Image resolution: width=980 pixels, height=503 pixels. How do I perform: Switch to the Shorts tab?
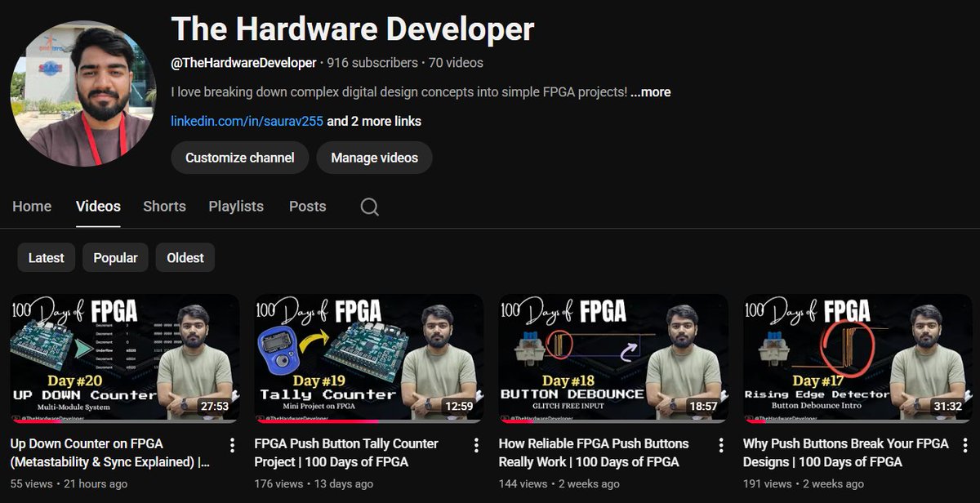164,207
